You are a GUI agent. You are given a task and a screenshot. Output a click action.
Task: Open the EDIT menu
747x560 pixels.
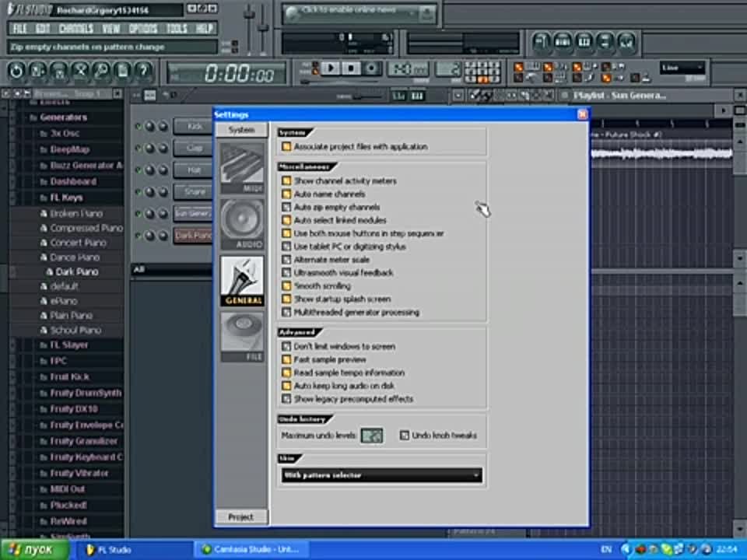click(43, 29)
